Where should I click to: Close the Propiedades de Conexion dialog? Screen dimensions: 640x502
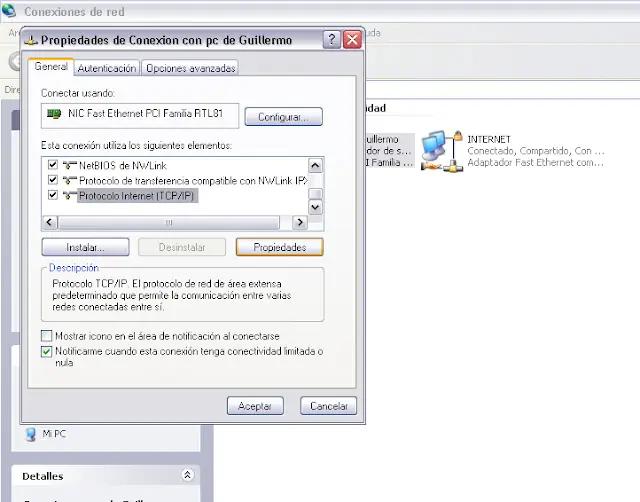click(x=352, y=40)
